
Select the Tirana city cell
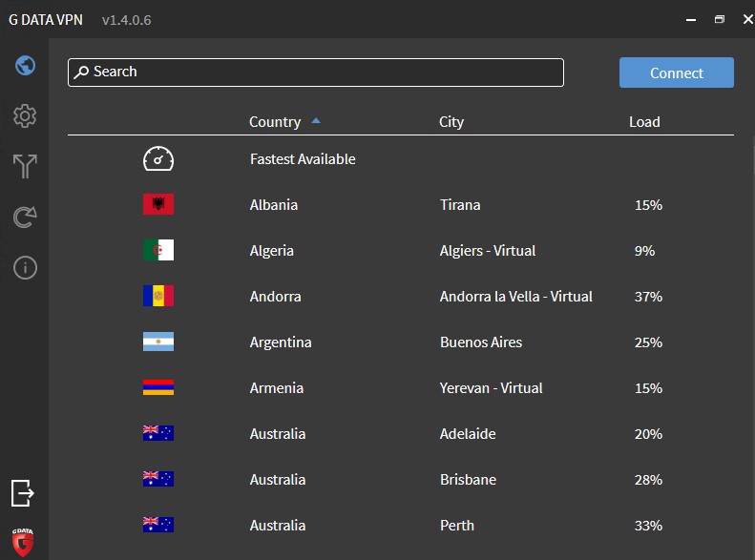(460, 205)
